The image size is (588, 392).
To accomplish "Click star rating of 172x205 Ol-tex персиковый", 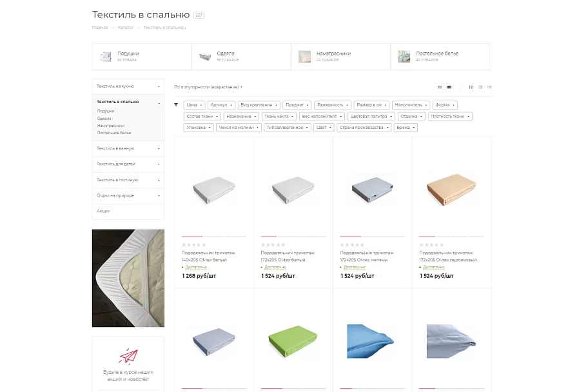I will click(x=431, y=245).
